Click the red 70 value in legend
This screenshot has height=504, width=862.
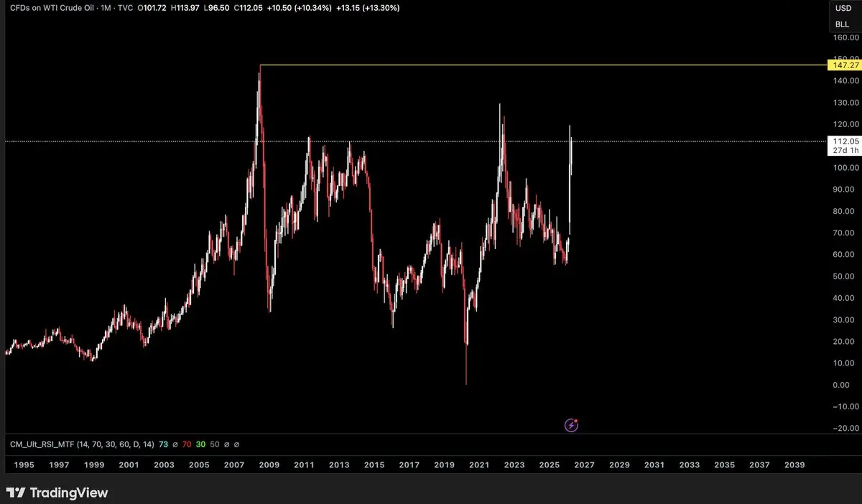(x=187, y=444)
